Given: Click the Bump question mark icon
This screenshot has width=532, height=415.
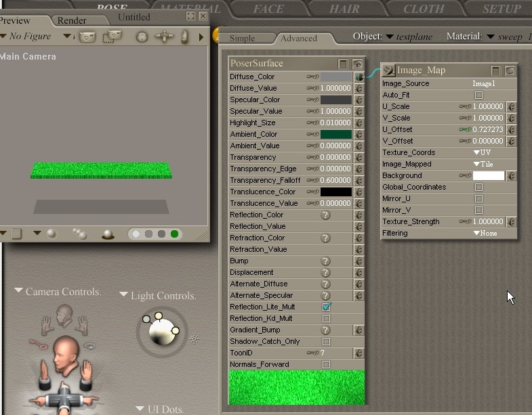Looking at the screenshot, I should 325,261.
